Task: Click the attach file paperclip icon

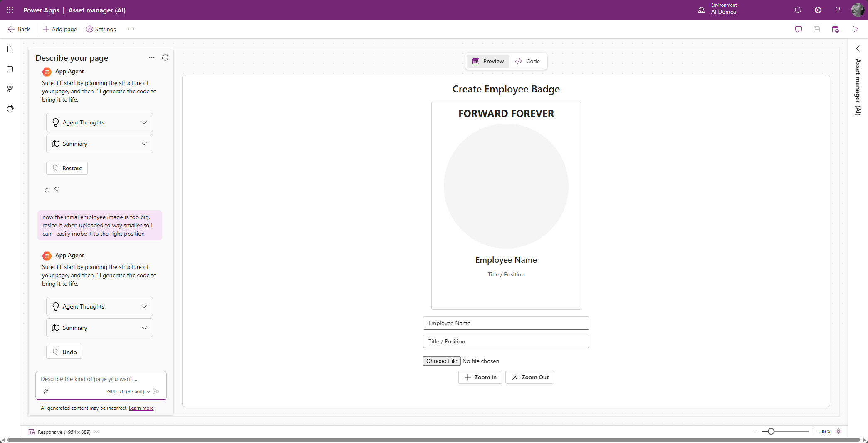Action: pos(46,391)
